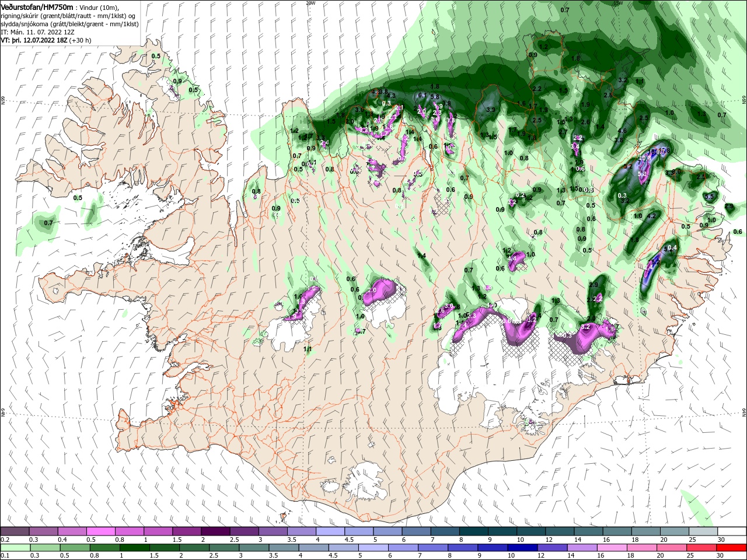The image size is (747, 560).
Task: Click the 3.9 precipitation value label
Action: coord(491,109)
